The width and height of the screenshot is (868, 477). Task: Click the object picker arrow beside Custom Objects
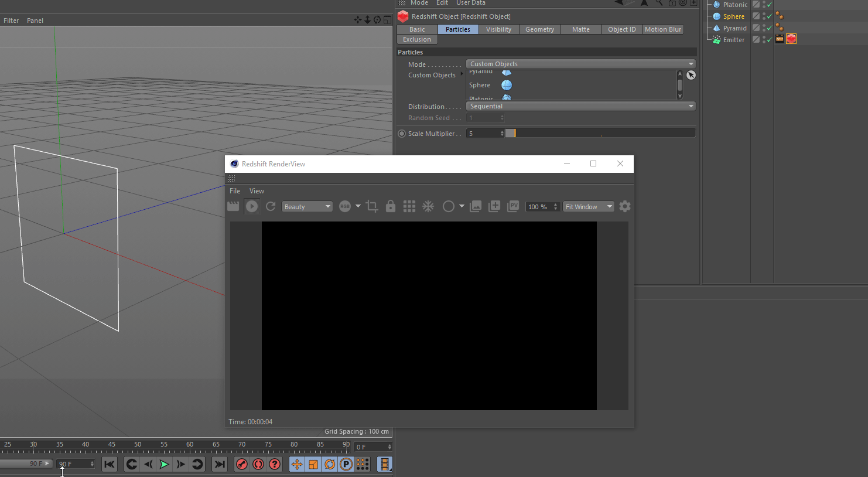pyautogui.click(x=691, y=75)
